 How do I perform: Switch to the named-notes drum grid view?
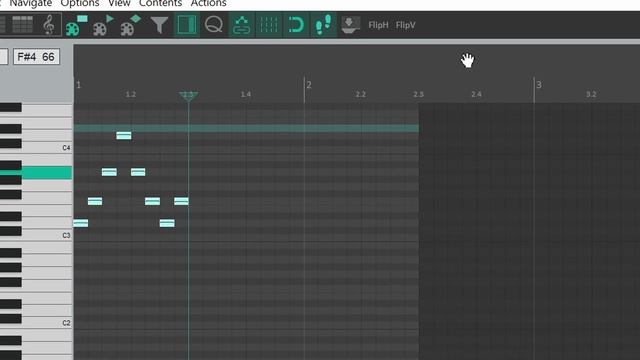[22, 24]
